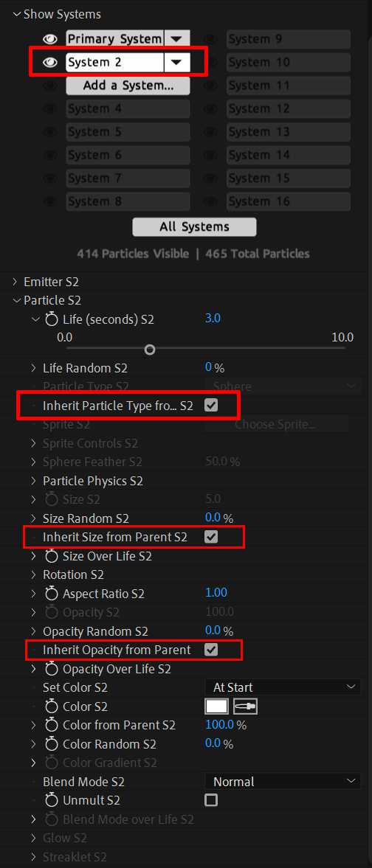372x868 pixels.
Task: Toggle the Color from Parent S2 stopwatch
Action: [52, 725]
